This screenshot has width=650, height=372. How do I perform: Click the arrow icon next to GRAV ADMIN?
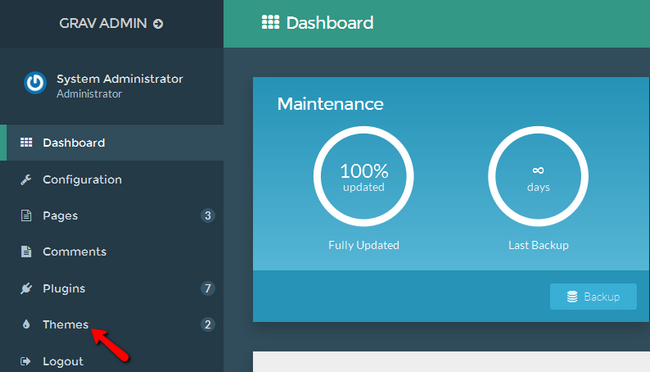[158, 24]
